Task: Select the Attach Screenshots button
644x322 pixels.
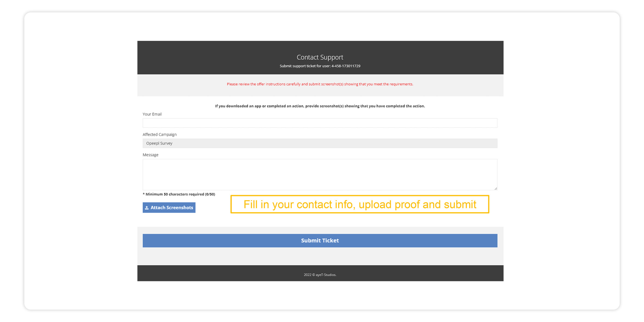Action: coord(169,207)
